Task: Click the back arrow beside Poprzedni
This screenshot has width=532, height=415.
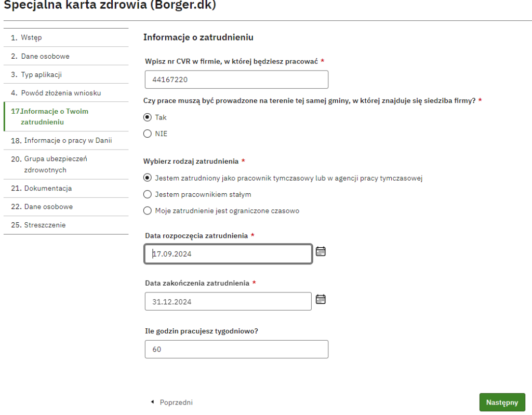Action: tap(152, 402)
